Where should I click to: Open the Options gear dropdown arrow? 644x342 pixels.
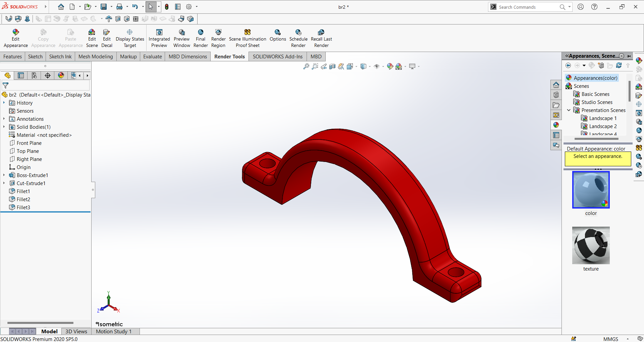[197, 7]
